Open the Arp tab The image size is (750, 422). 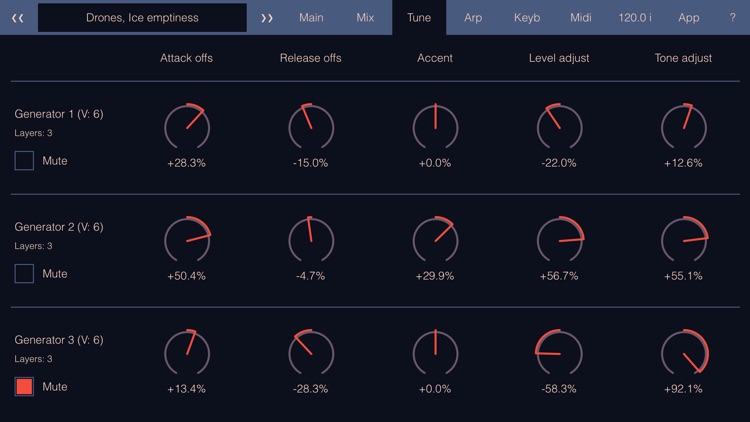pos(473,18)
